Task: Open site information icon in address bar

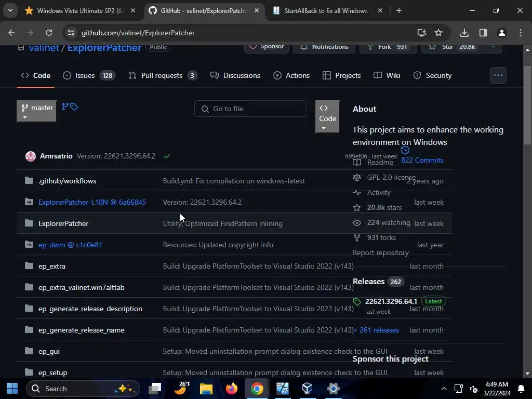Action: 71,33
